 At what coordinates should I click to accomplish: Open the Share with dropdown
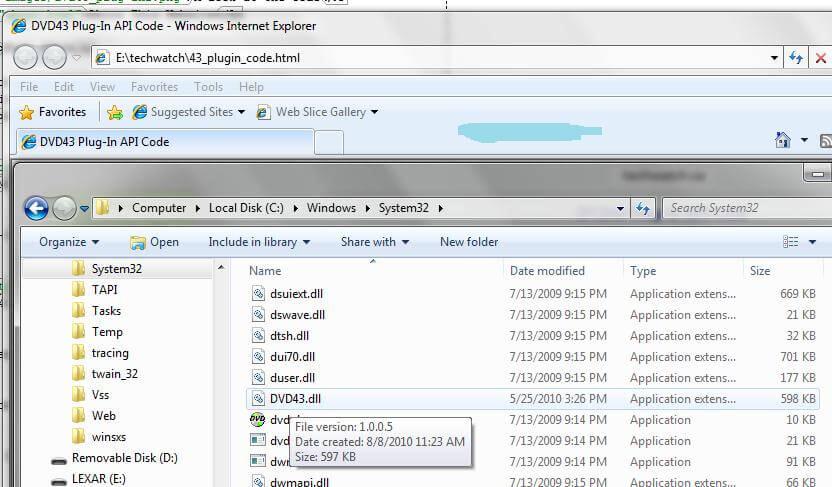coord(375,242)
